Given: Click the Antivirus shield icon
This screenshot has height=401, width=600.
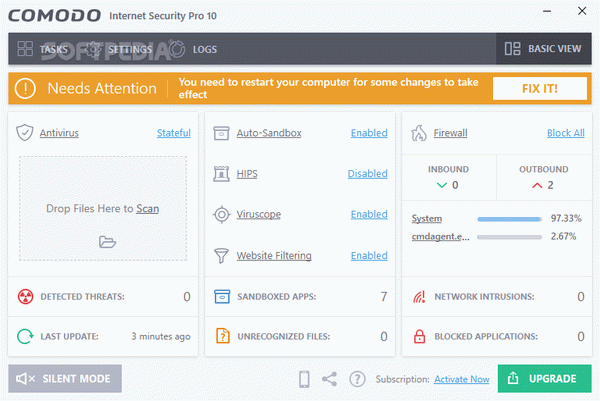Looking at the screenshot, I should click(25, 133).
